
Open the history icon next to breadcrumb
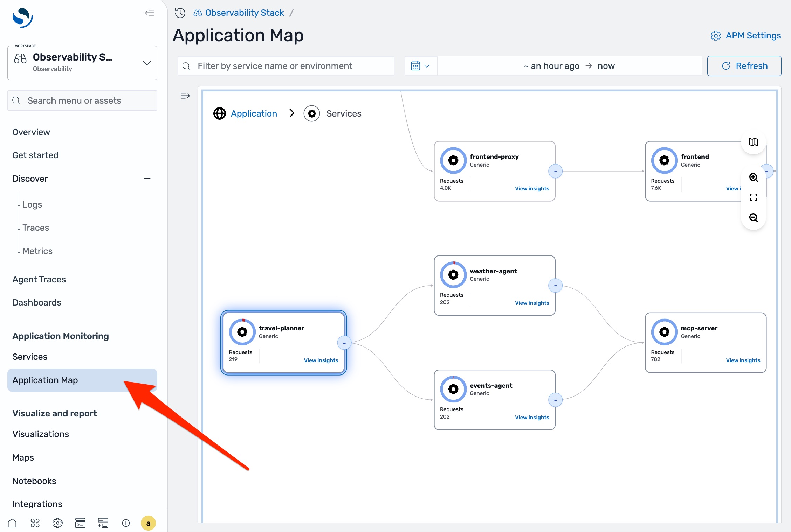coord(180,13)
